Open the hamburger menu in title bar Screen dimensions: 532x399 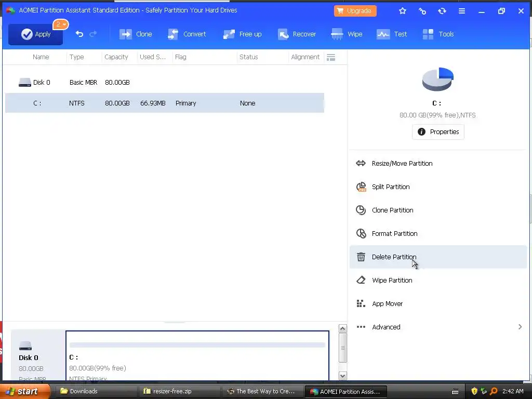click(x=462, y=11)
